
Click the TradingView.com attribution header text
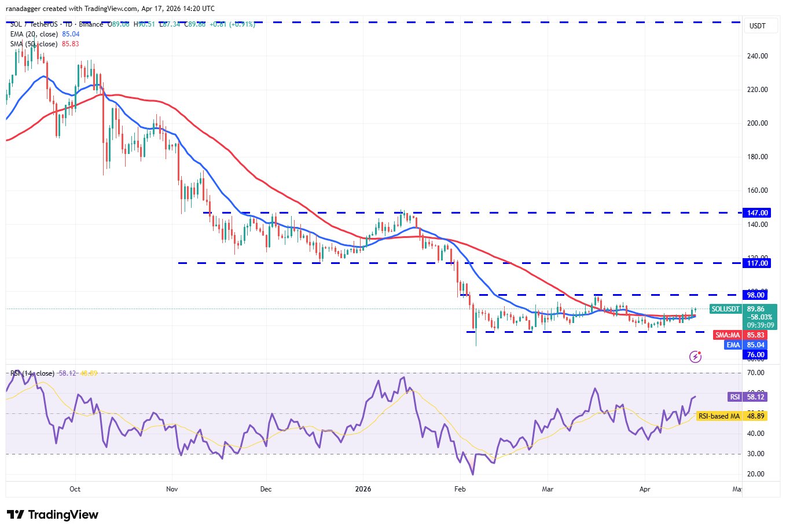[x=111, y=9]
